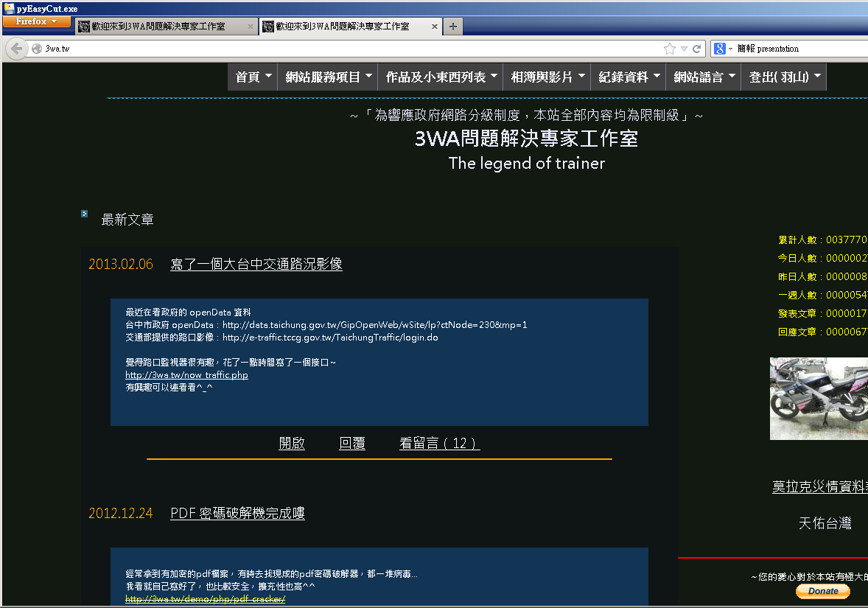The image size is (868, 608).
Task: Open the 首頁 navigation menu
Action: point(253,77)
